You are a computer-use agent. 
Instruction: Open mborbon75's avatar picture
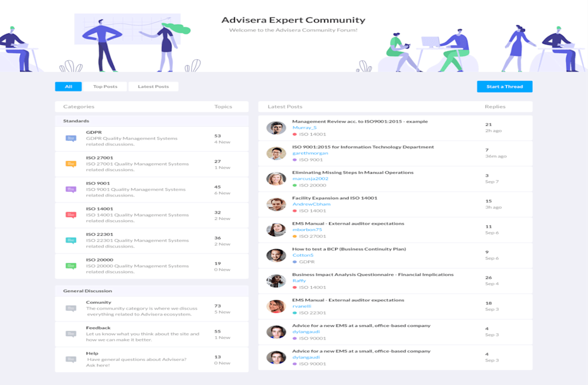coord(276,230)
